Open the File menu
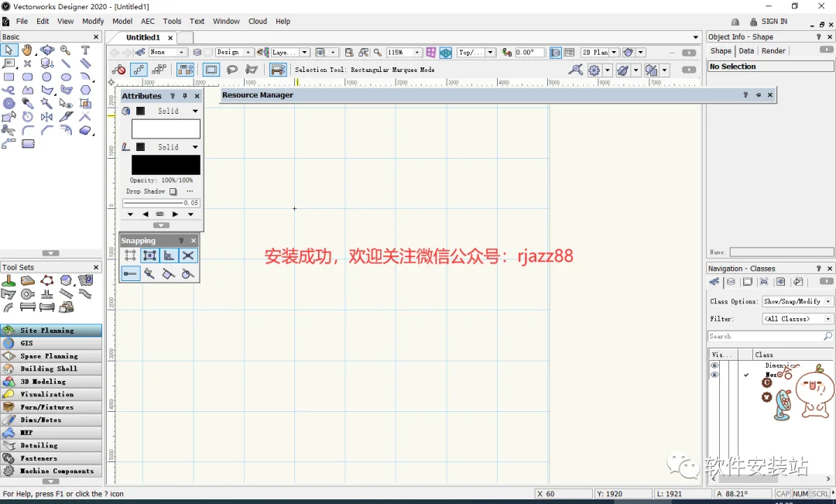Screen dimensions: 836x504 pyautogui.click(x=22, y=22)
